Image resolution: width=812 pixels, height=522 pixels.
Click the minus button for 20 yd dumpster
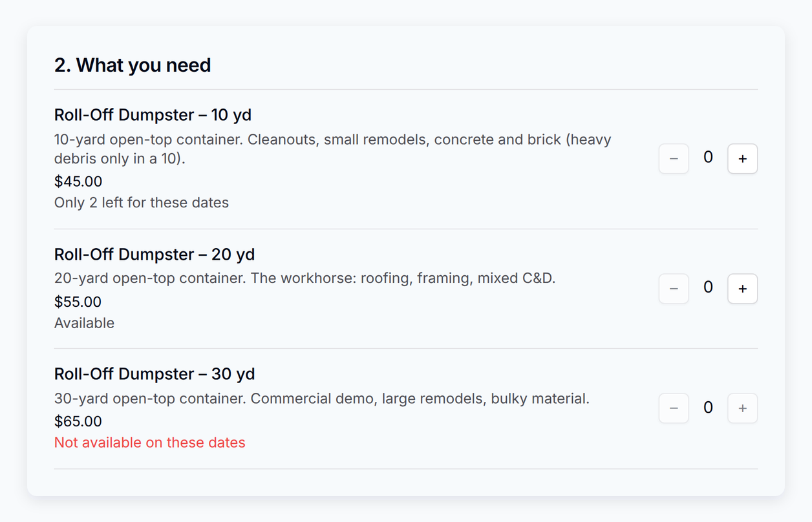(674, 289)
